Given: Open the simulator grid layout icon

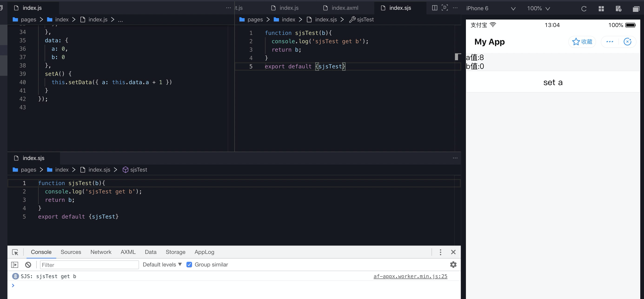Looking at the screenshot, I should (x=601, y=9).
